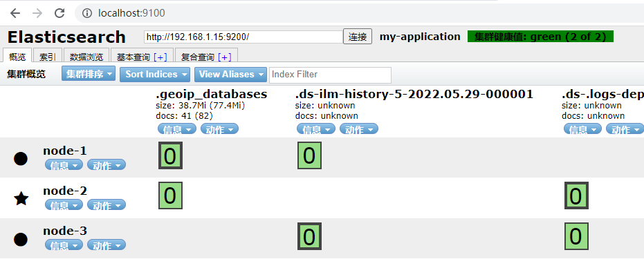Open 信息 dropdown for node-3

pos(64,245)
